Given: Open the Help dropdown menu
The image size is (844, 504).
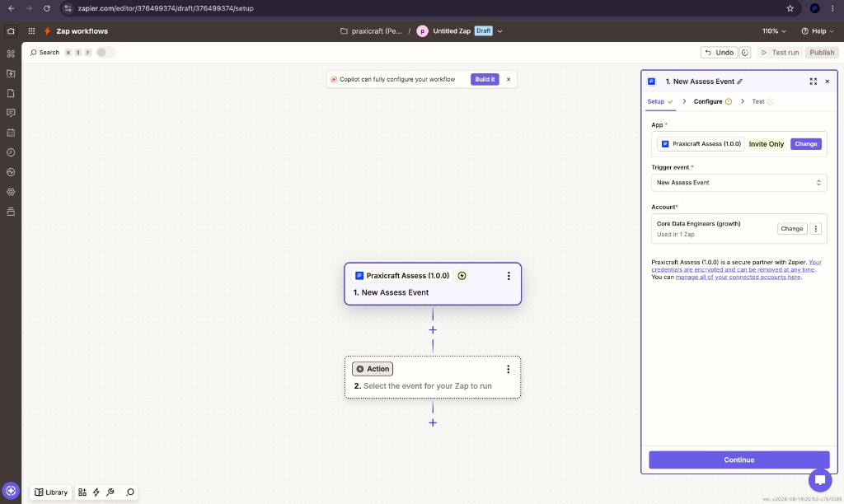Looking at the screenshot, I should [x=817, y=31].
